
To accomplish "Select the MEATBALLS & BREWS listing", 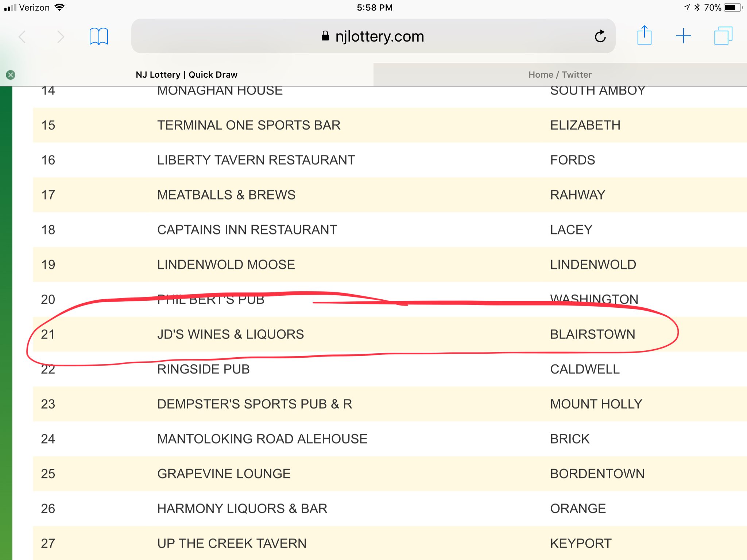I will pos(226,195).
